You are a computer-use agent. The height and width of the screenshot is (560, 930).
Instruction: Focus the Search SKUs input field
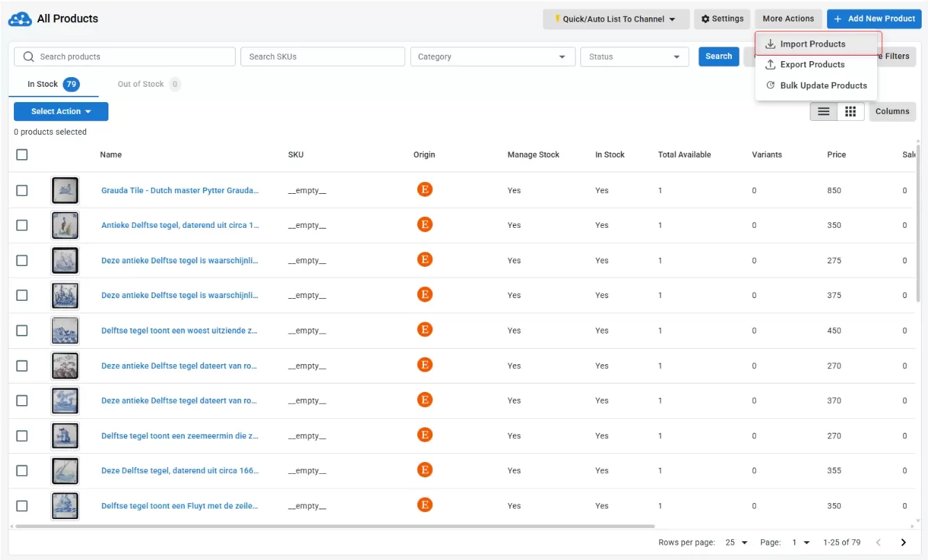[323, 57]
